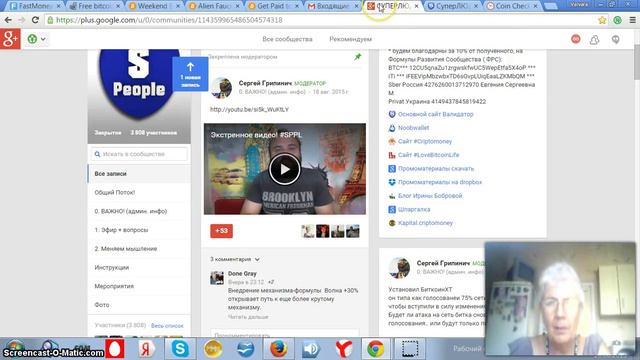Screen dimensions: 640x360
Task: Open Noobwallet link
Action: point(413,128)
